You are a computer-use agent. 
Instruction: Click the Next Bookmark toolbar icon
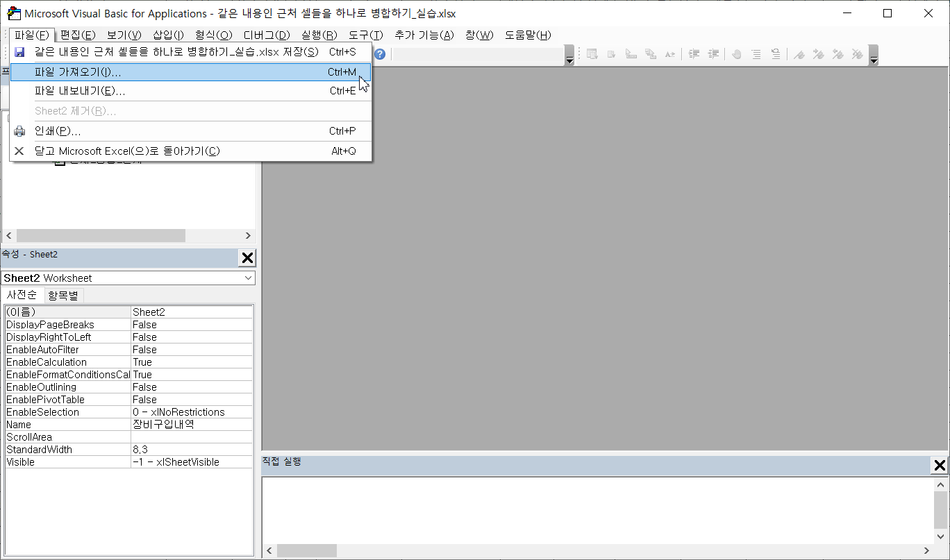pyautogui.click(x=819, y=54)
